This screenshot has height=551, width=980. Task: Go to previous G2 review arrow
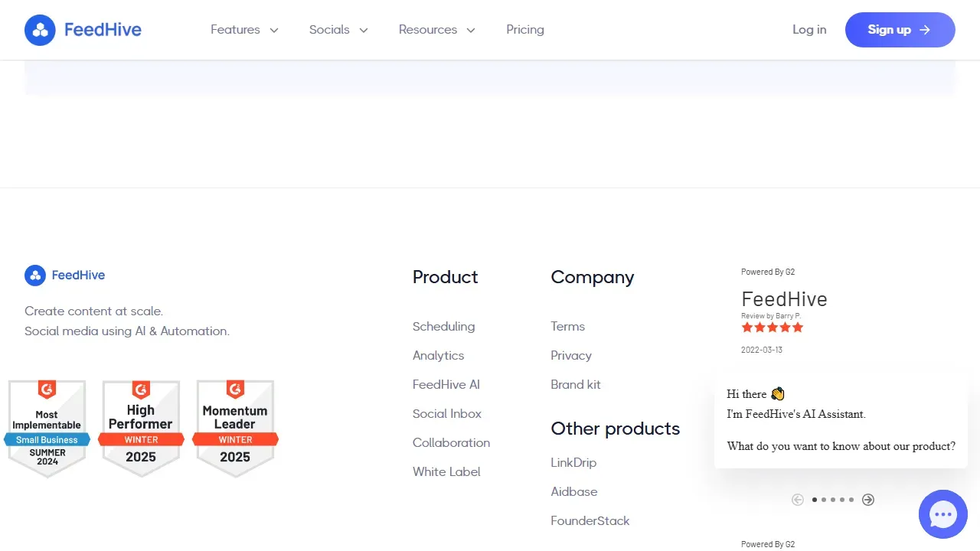point(798,500)
